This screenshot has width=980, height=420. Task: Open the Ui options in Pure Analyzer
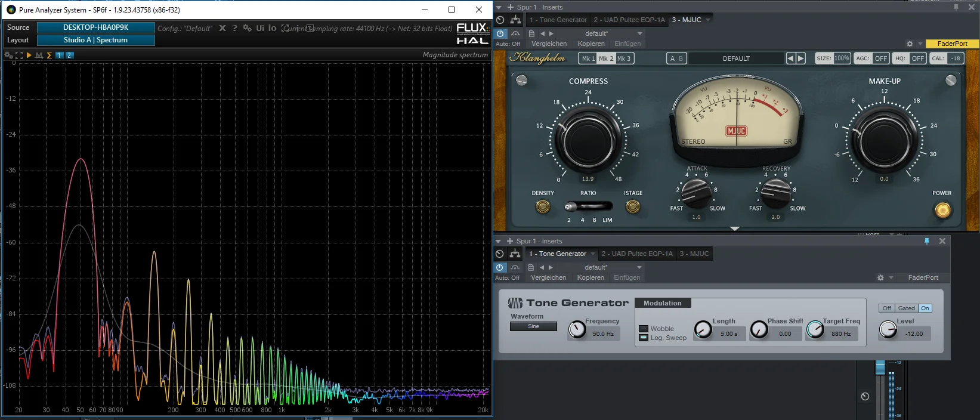click(260, 28)
